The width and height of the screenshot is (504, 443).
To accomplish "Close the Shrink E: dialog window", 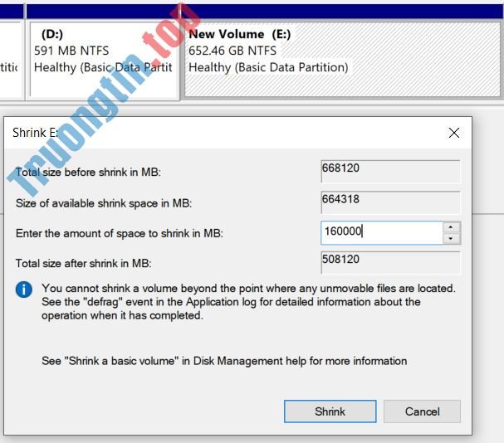I will pyautogui.click(x=454, y=133).
